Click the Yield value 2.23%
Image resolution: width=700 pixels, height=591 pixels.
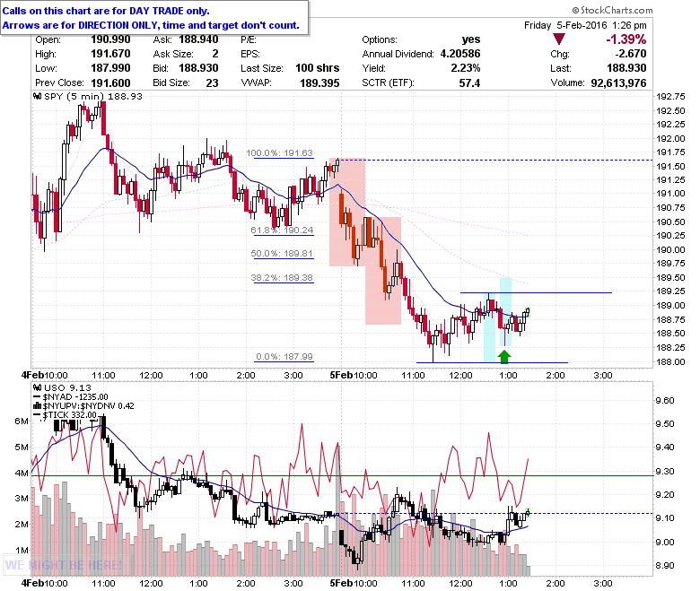465,68
